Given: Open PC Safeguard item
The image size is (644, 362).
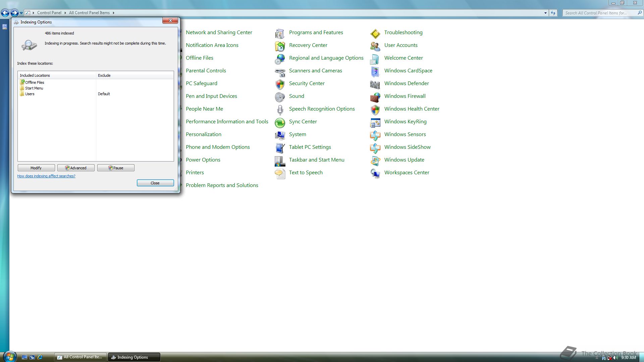Looking at the screenshot, I should click(202, 83).
